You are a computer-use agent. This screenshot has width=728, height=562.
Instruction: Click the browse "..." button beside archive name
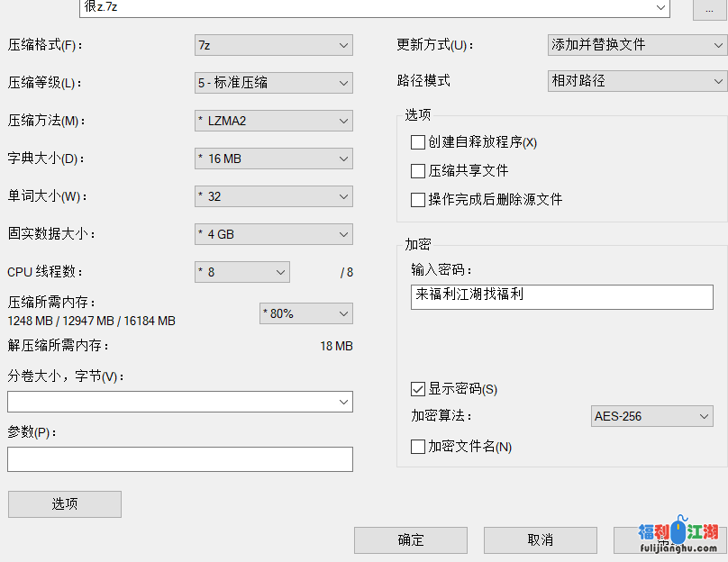point(710,8)
